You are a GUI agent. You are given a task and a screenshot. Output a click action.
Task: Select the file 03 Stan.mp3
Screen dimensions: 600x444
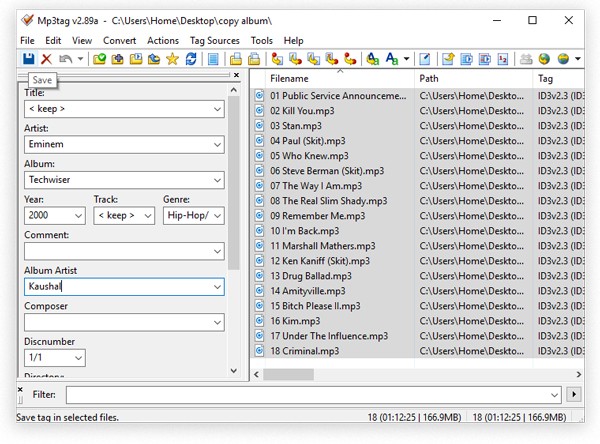pyautogui.click(x=296, y=126)
